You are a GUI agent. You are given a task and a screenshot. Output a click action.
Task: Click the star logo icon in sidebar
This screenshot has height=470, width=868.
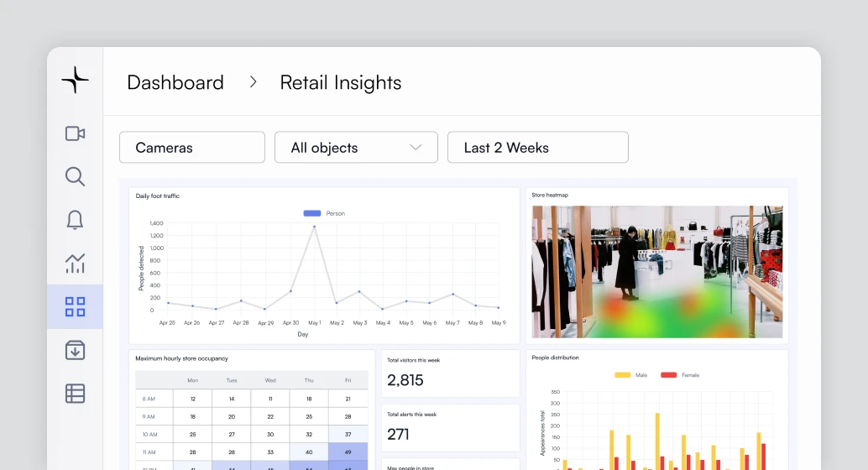(x=76, y=80)
